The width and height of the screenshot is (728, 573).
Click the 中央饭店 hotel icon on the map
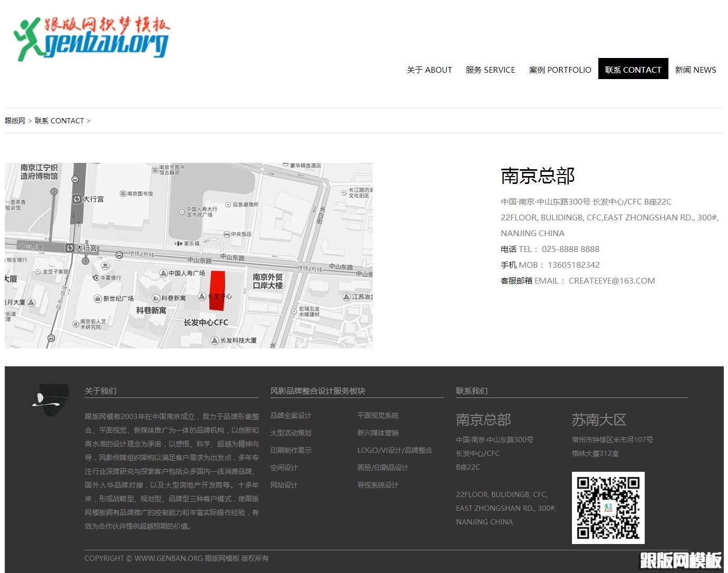(227, 234)
